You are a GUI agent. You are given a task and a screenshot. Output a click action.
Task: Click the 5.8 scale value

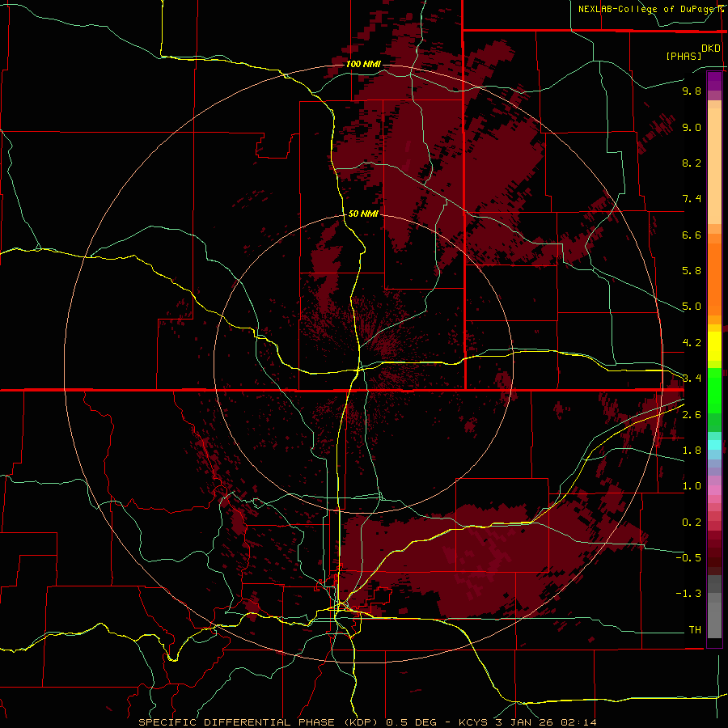tap(692, 271)
